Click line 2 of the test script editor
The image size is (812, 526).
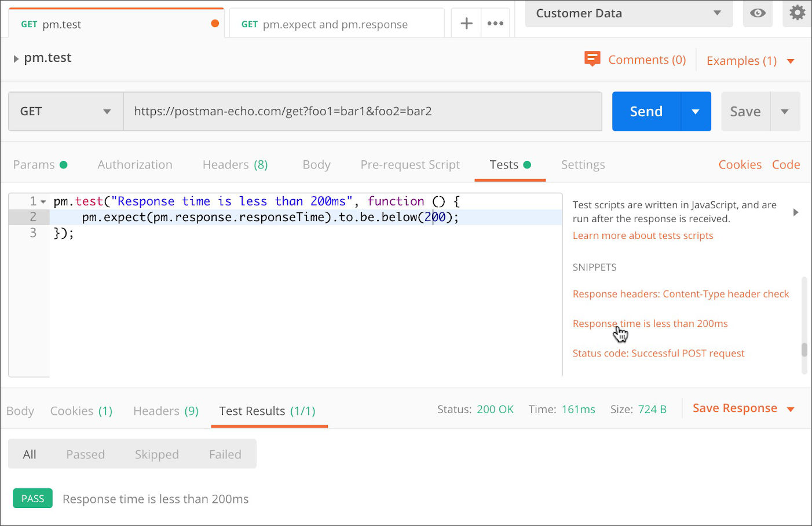306,217
